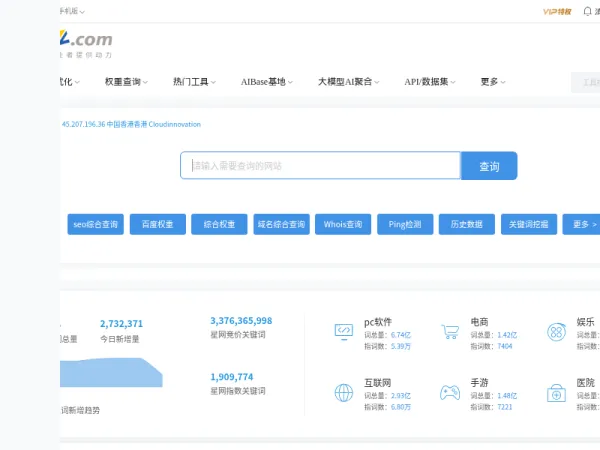The width and height of the screenshot is (600, 450).
Task: Focus the website query input field
Action: tap(320, 165)
